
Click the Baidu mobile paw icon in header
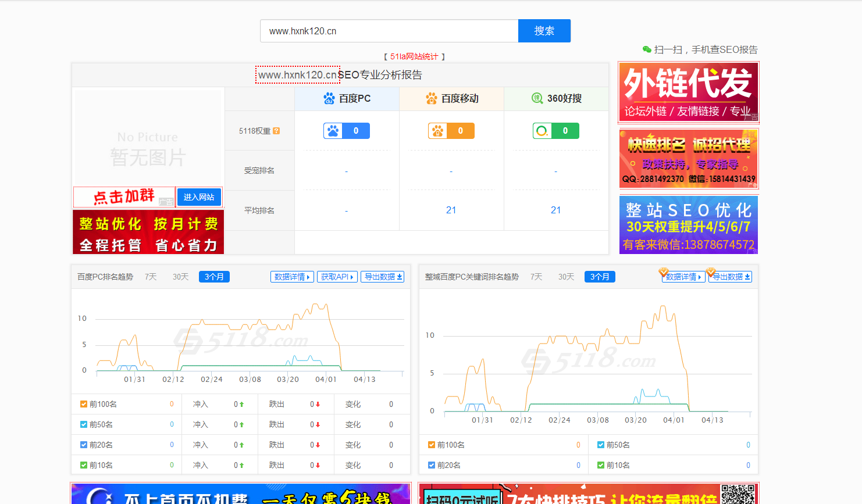click(x=432, y=98)
